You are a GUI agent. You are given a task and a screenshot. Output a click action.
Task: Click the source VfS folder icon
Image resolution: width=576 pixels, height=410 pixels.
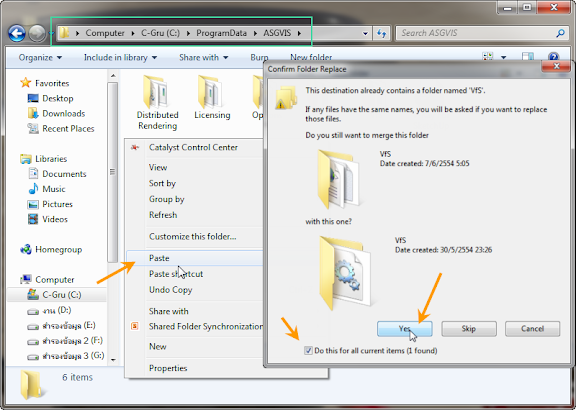point(345,273)
